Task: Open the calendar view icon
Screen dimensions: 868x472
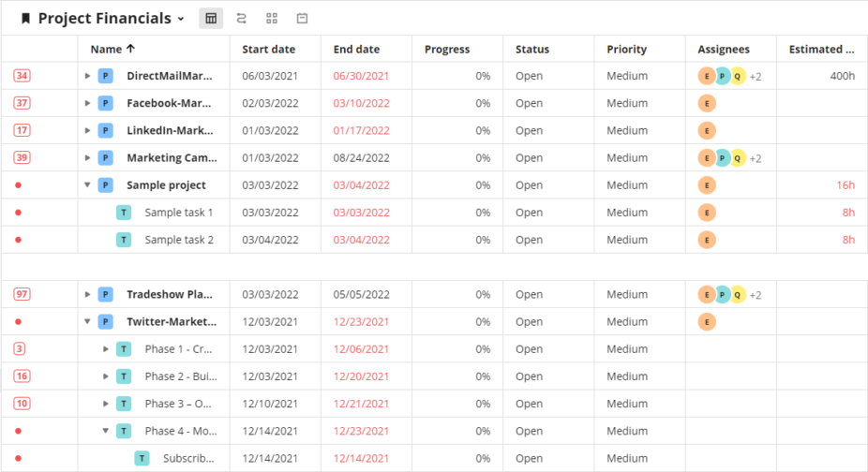Action: click(302, 18)
